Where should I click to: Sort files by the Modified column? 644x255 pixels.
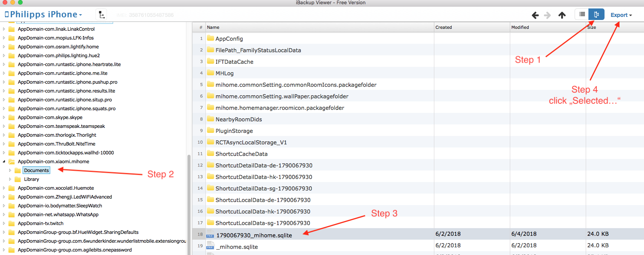tap(520, 27)
